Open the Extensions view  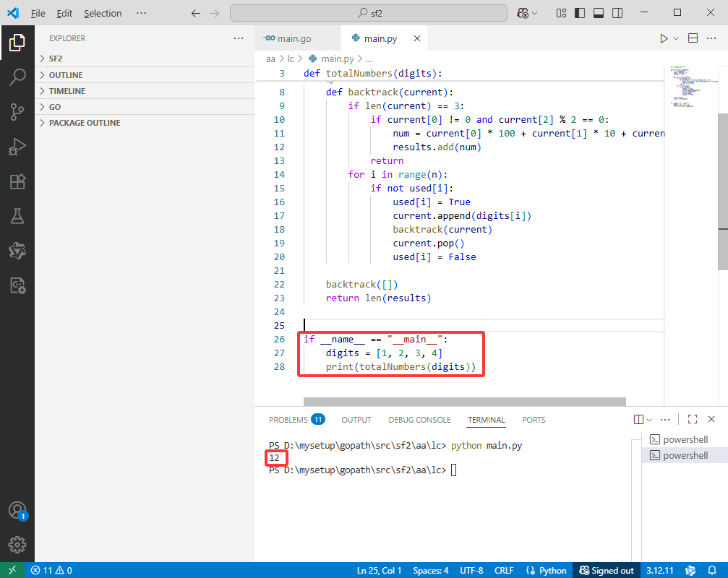pos(17,181)
